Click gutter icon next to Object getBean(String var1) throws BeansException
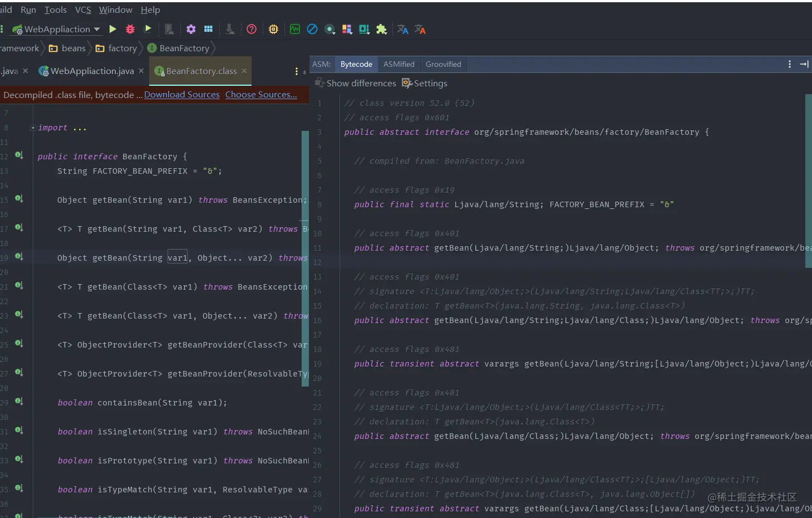812x518 pixels. click(x=19, y=198)
